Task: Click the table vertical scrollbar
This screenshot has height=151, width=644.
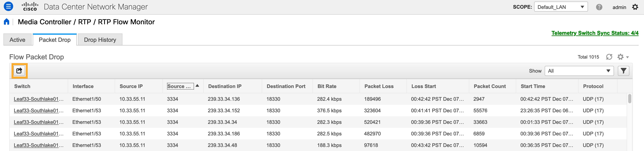Action: [630, 98]
